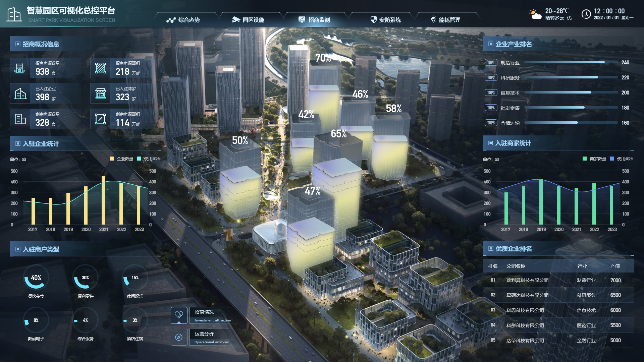Click the 剩余房源数量 building icon
Viewport: 644px width, 362px height.
tap(20, 119)
